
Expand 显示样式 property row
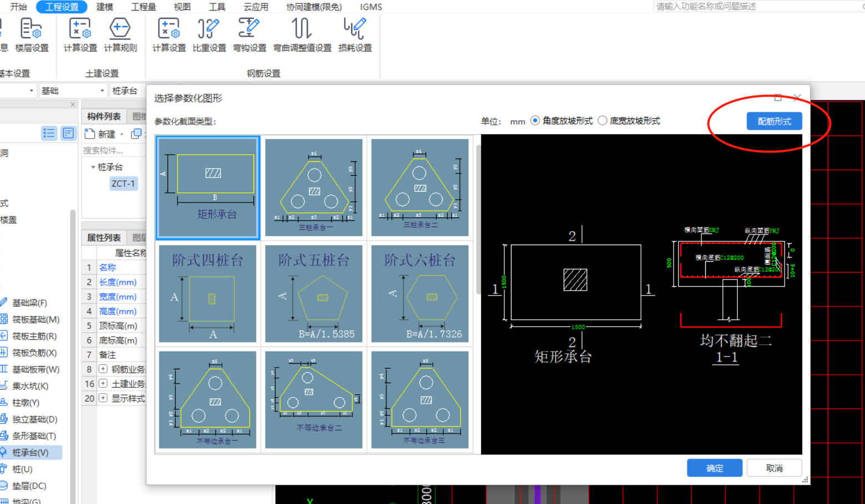click(103, 398)
